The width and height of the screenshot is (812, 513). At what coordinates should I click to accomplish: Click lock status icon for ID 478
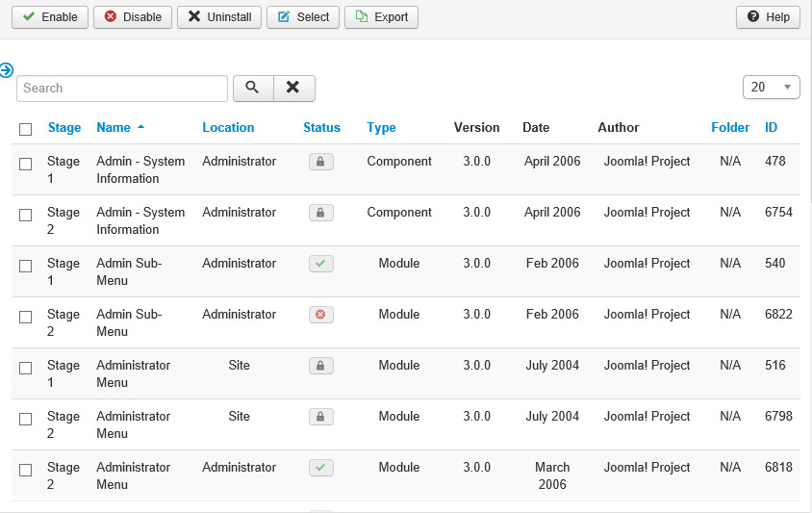320,162
